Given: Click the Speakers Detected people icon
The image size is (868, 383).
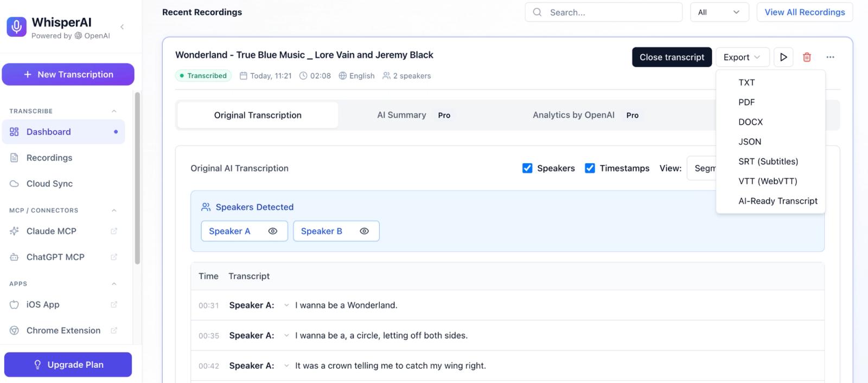Looking at the screenshot, I should (206, 207).
